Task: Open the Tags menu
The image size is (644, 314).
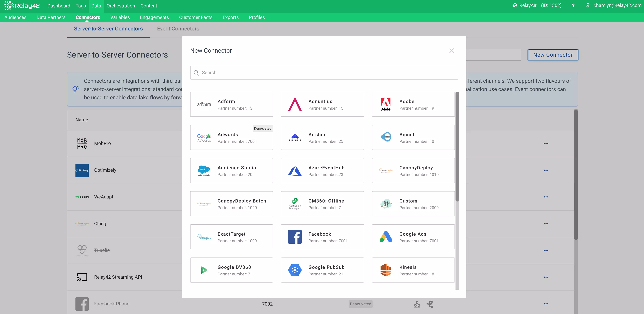Action: [81, 6]
